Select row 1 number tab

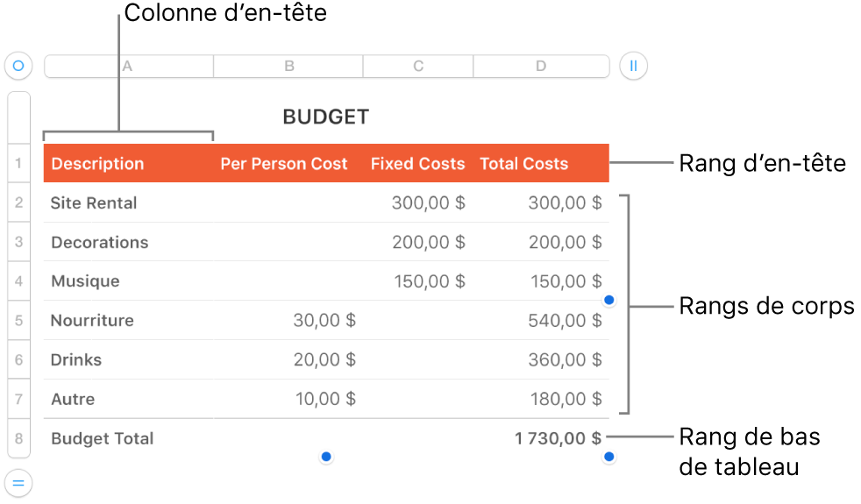pyautogui.click(x=18, y=163)
